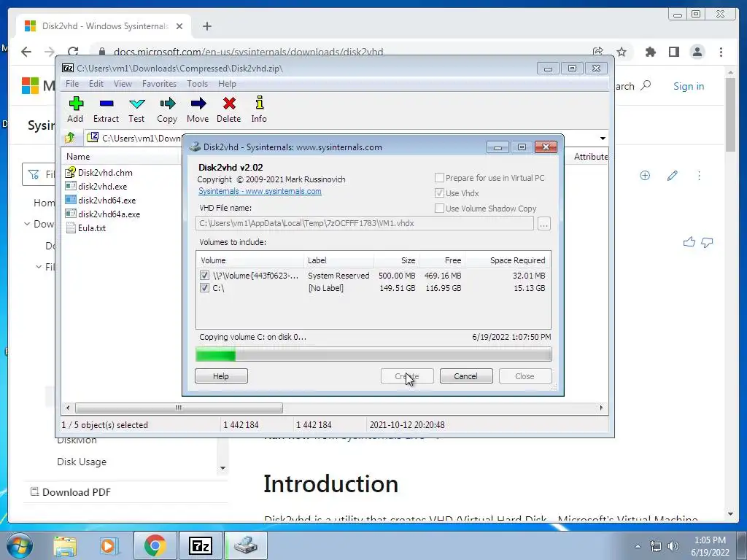Click Cancel button in Disk2vhd
The width and height of the screenshot is (747, 560).
[465, 376]
